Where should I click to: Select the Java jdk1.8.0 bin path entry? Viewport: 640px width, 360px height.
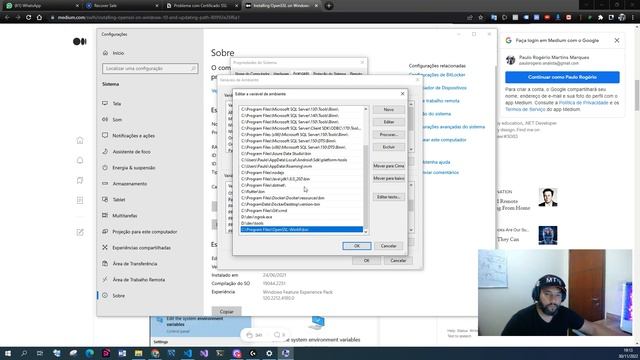point(301,179)
